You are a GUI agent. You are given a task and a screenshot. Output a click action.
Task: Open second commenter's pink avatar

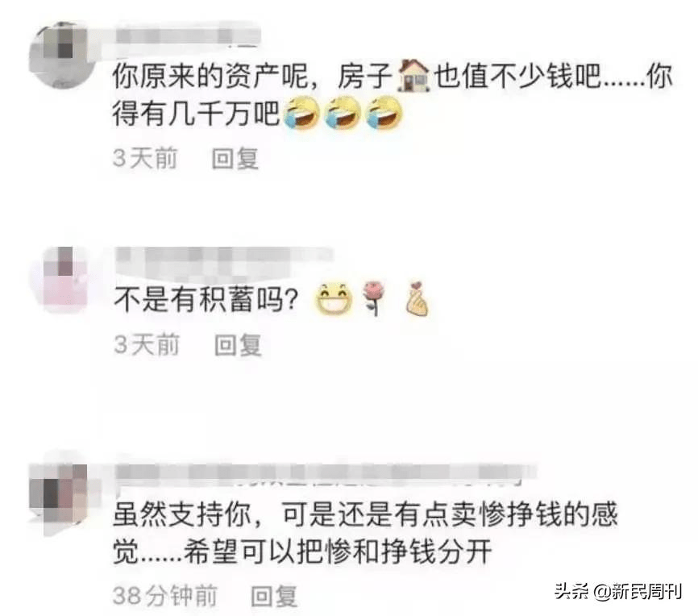coord(64,279)
